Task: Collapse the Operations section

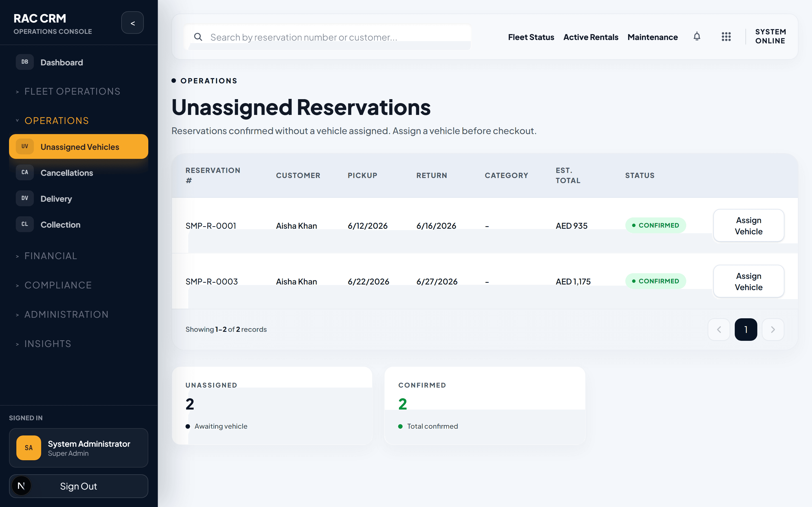Action: click(53, 120)
